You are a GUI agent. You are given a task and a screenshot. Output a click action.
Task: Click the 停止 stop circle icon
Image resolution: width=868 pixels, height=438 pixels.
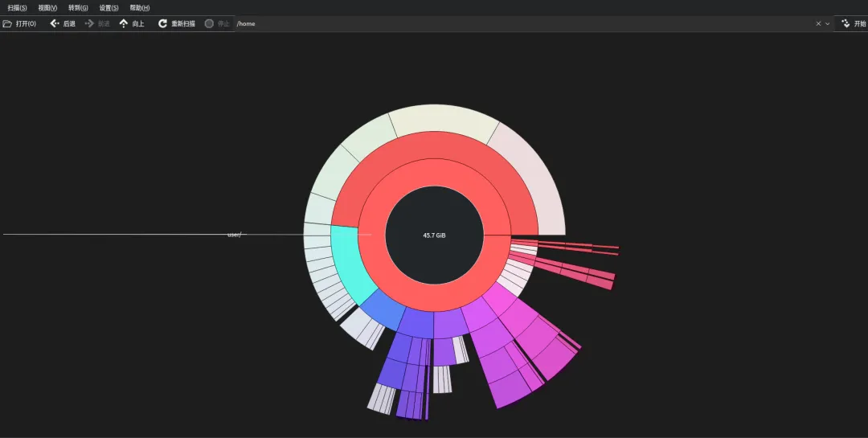pos(209,24)
